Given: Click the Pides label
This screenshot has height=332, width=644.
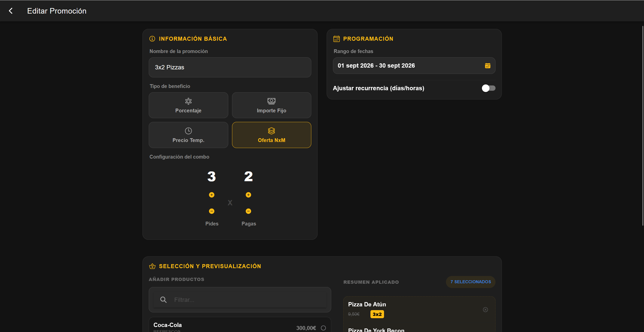Looking at the screenshot, I should [212, 224].
